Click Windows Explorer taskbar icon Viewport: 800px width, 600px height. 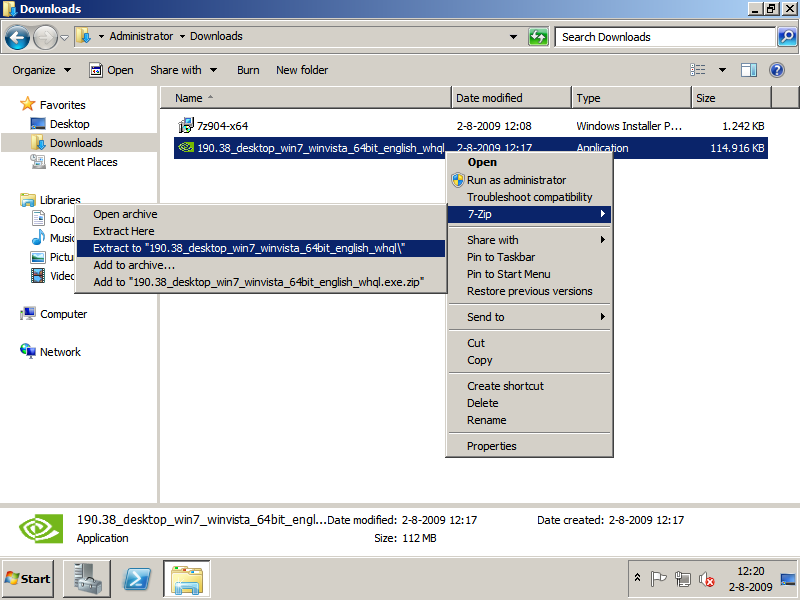click(187, 579)
